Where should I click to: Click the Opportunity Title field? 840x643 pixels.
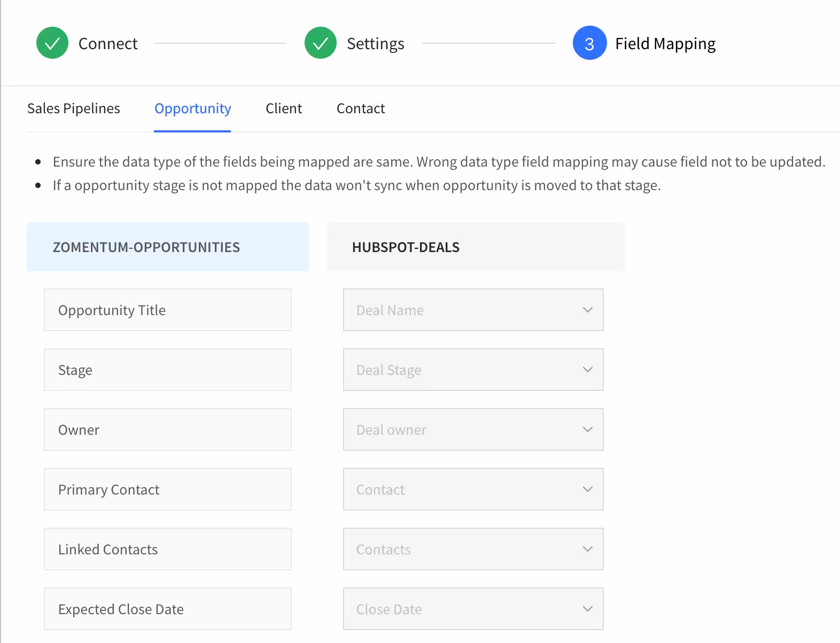tap(168, 310)
